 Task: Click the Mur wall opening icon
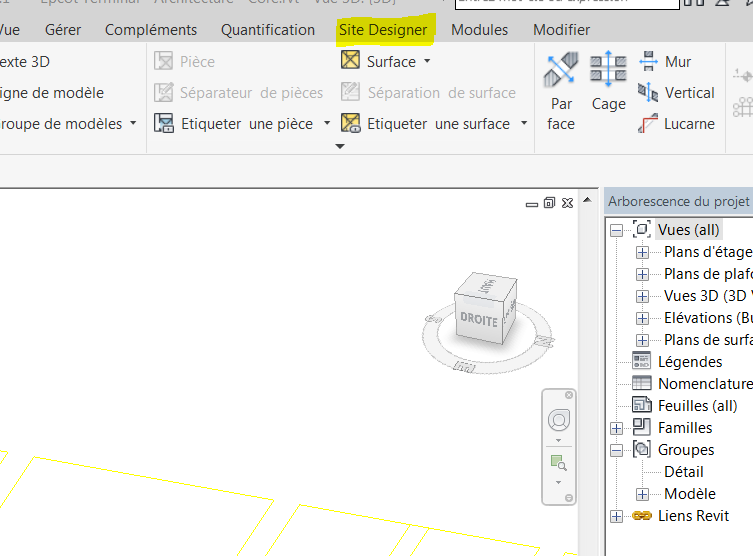[648, 62]
